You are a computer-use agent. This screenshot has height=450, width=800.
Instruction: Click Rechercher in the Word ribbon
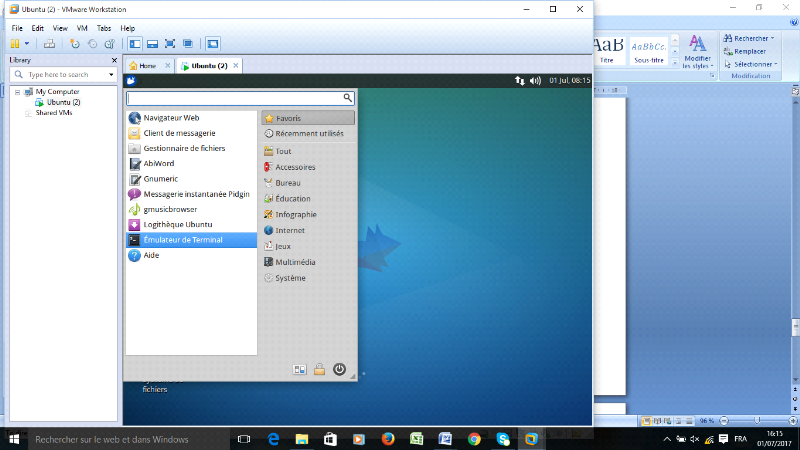click(x=750, y=39)
